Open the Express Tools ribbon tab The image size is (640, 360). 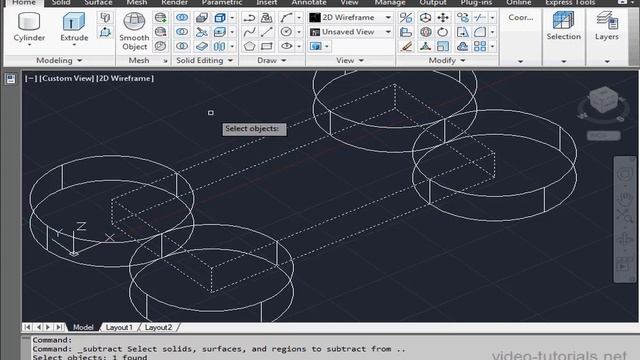tap(570, 3)
